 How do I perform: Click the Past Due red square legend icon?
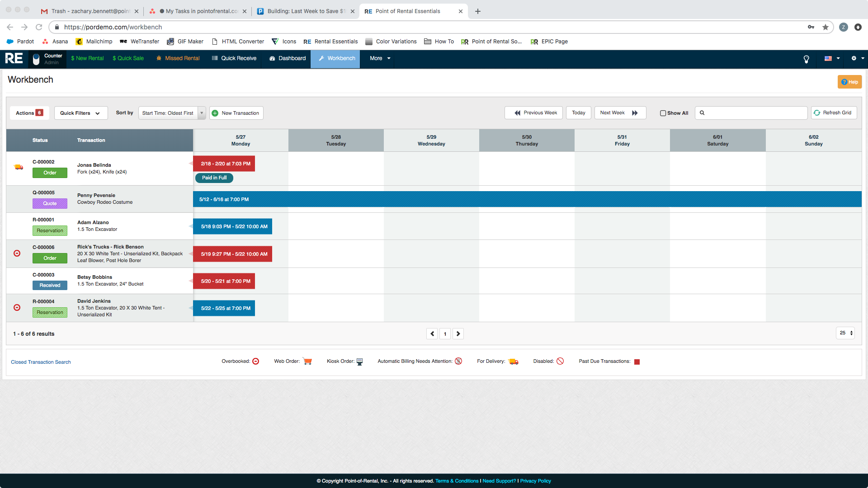coord(637,361)
